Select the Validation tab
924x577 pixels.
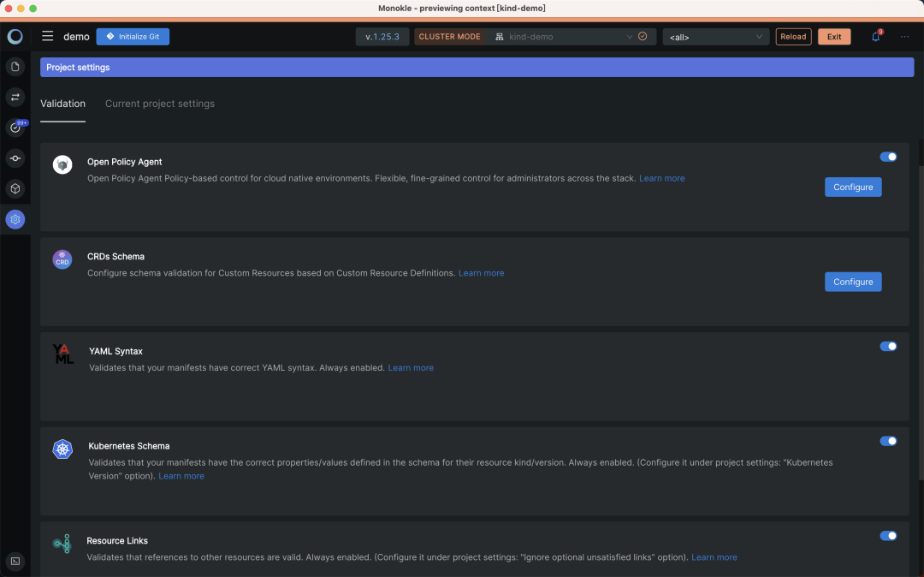pyautogui.click(x=63, y=104)
